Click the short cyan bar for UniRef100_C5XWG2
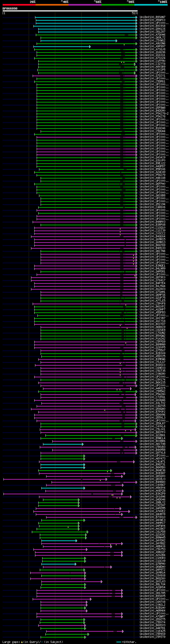170x644 pixels. [79, 41]
